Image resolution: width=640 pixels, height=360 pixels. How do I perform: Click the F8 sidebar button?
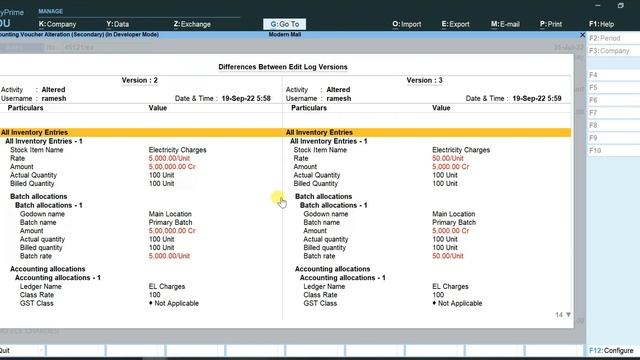coord(613,125)
